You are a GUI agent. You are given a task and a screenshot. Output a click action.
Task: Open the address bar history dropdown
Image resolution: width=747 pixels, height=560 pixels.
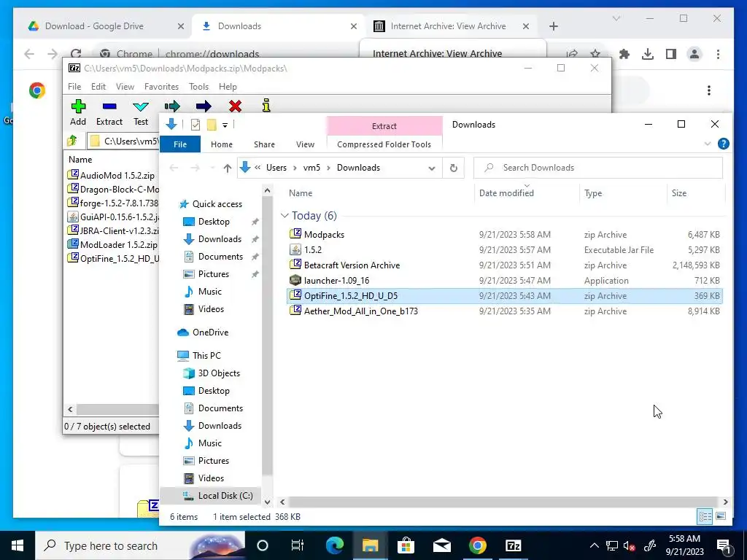(432, 168)
